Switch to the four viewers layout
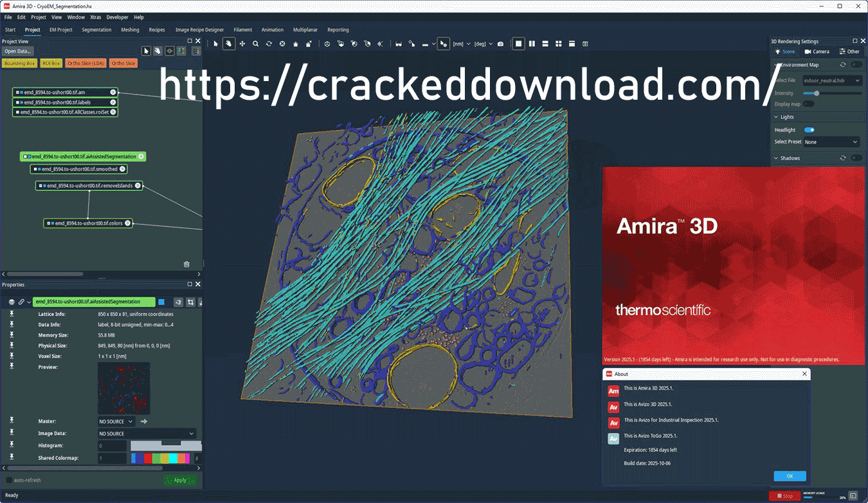The image size is (868, 503). coord(558,44)
